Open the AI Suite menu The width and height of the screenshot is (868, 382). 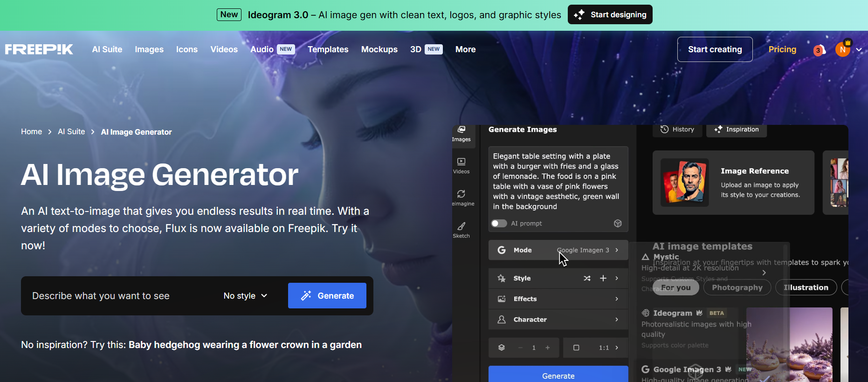pyautogui.click(x=107, y=49)
